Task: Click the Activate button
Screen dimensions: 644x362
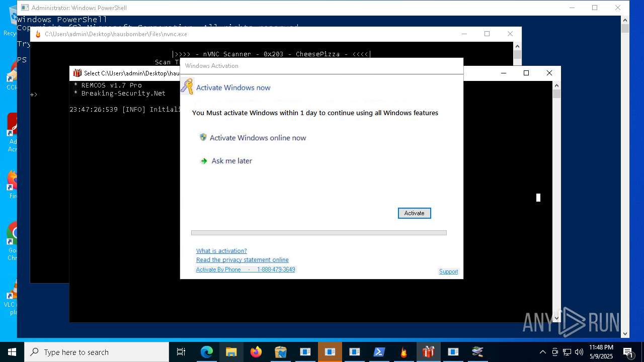Action: pyautogui.click(x=414, y=213)
